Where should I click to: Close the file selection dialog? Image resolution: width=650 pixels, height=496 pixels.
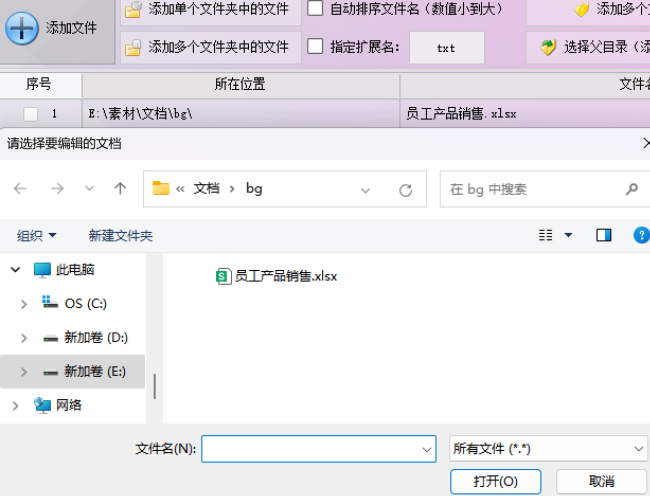(x=645, y=143)
